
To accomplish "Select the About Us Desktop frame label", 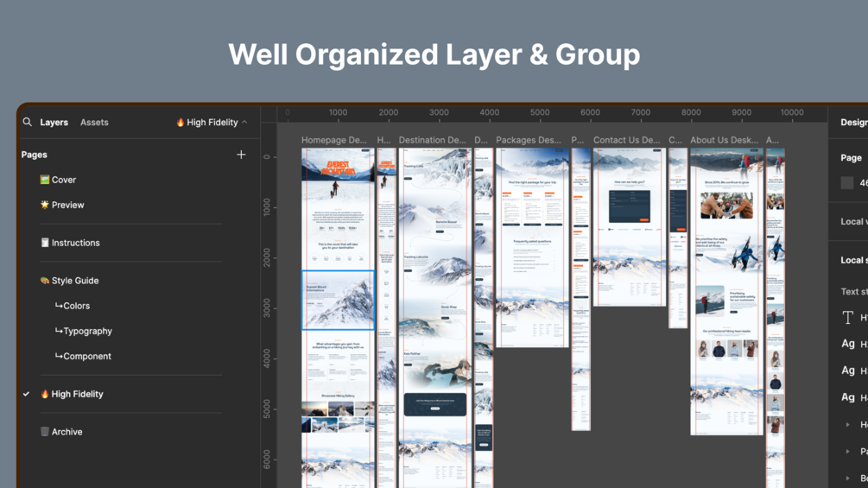I will pos(724,140).
